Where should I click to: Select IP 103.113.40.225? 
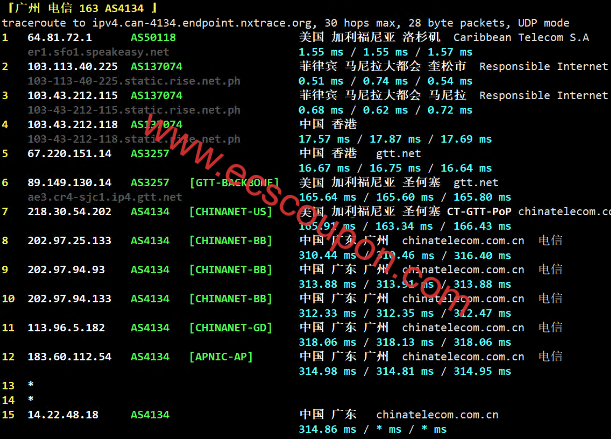coord(72,67)
